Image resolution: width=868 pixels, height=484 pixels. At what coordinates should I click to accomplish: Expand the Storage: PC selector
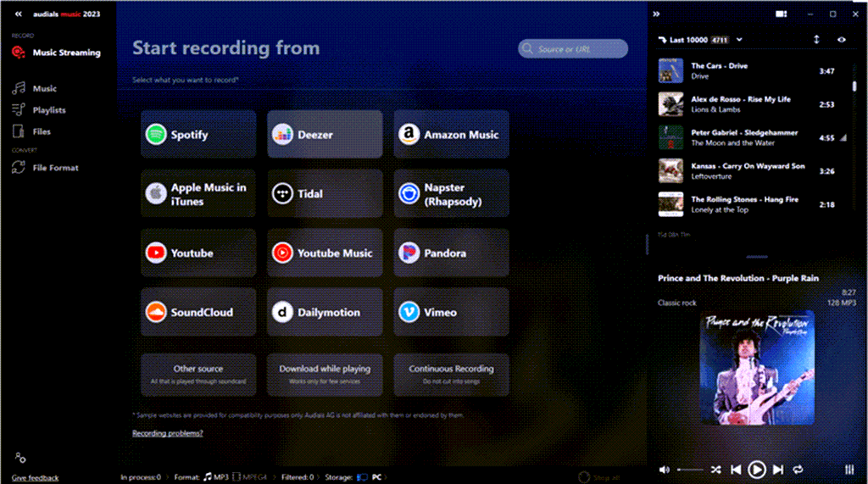tap(356, 477)
